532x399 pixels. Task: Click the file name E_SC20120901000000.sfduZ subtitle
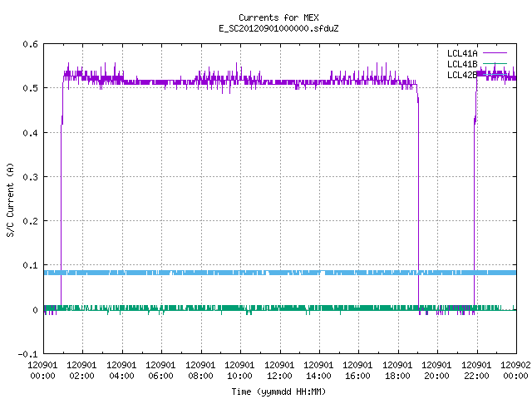tap(278, 28)
